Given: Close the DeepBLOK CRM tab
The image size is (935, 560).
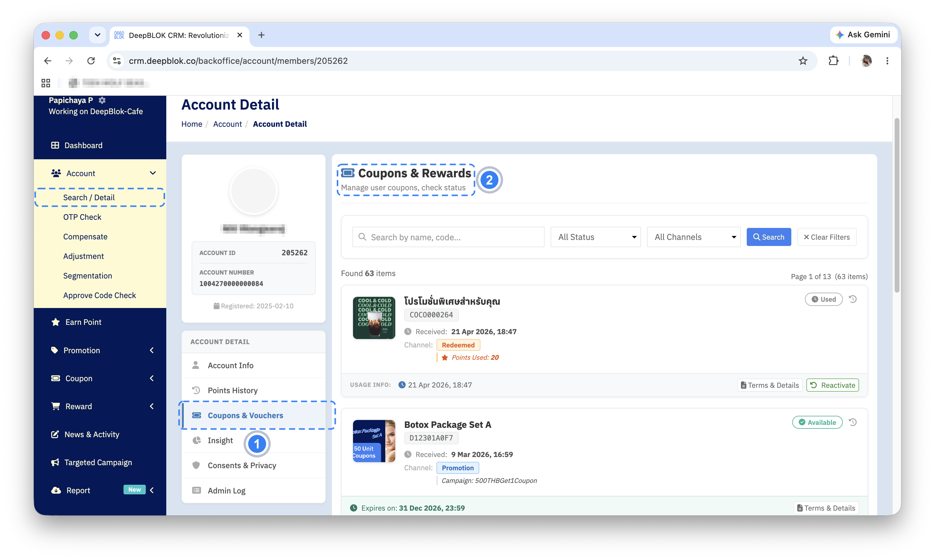Looking at the screenshot, I should click(240, 35).
